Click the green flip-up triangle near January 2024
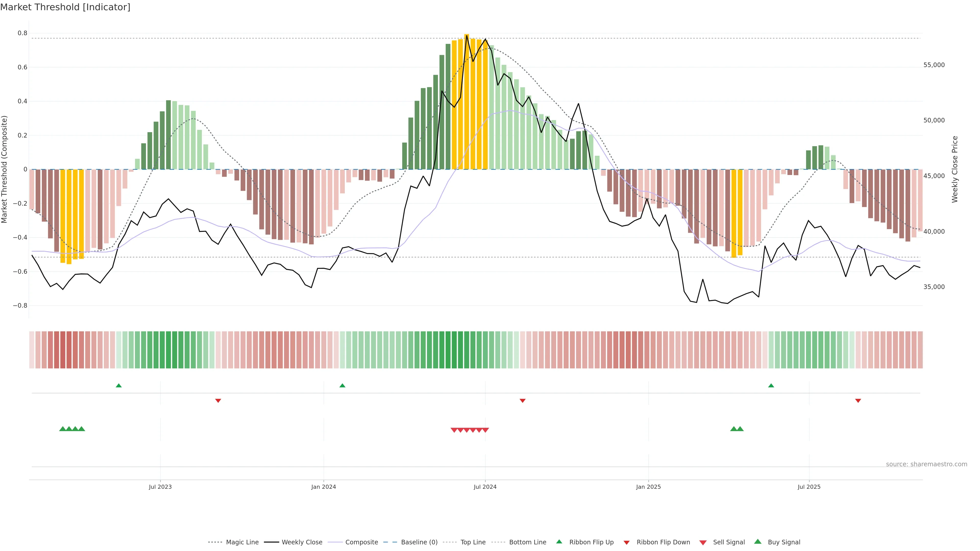This screenshot has width=980, height=551. 342,386
